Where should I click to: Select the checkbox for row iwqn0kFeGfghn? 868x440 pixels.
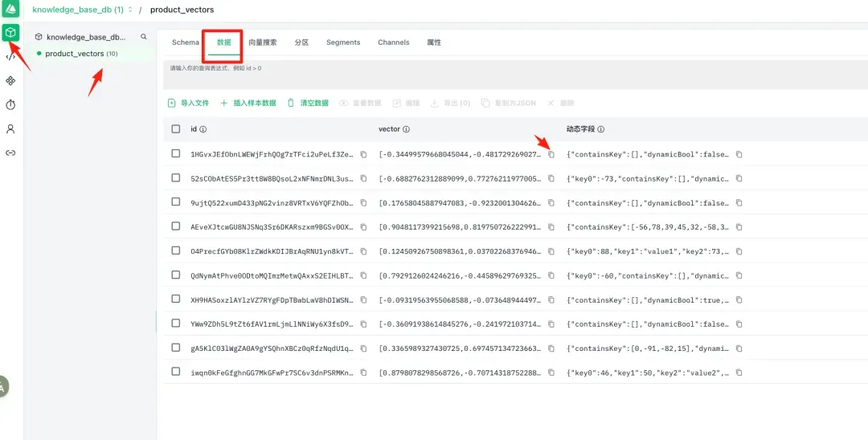coord(176,373)
